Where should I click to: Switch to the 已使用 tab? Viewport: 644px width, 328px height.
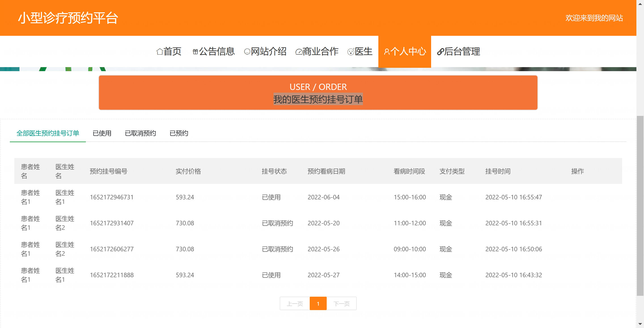102,133
